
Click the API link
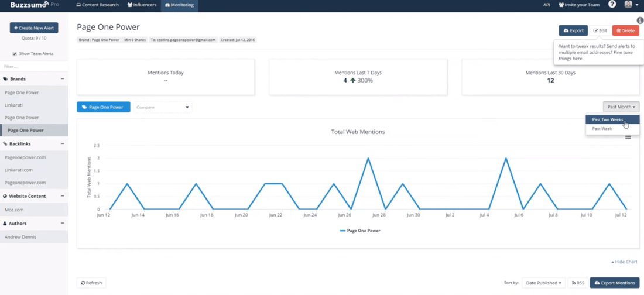[x=547, y=5]
